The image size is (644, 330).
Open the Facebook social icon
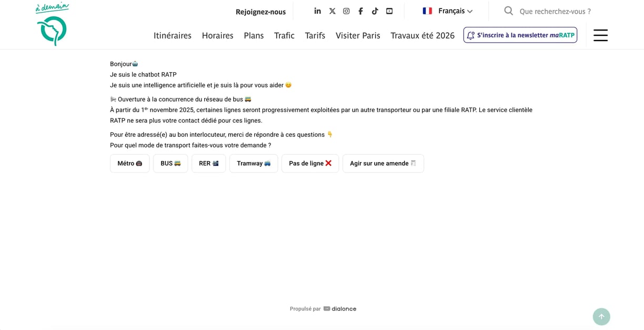click(x=360, y=11)
